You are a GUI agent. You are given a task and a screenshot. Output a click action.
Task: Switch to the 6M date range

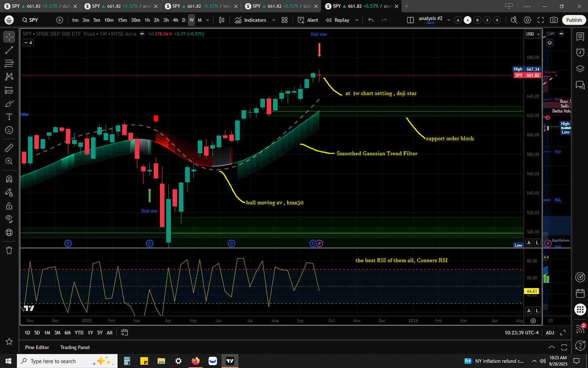(67, 333)
